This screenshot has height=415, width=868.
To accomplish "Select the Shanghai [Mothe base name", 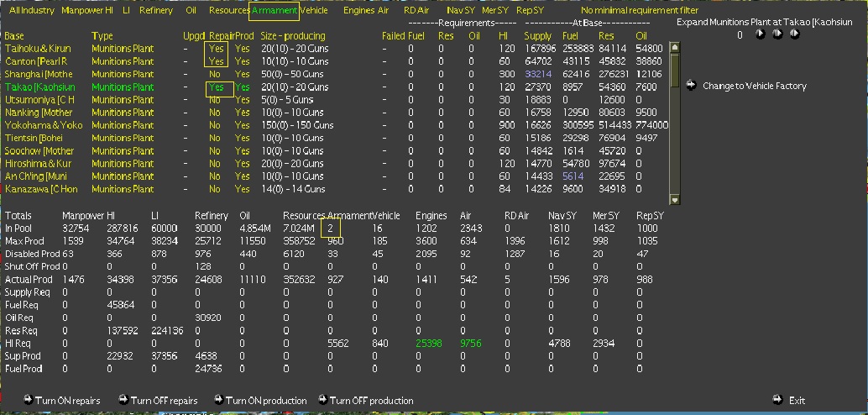I will point(39,74).
